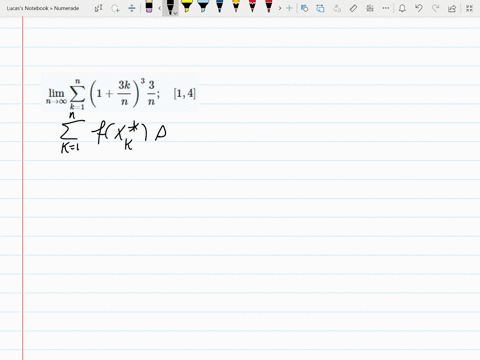Open the more options ellipsis menu
480x360 pixels.
(x=386, y=8)
